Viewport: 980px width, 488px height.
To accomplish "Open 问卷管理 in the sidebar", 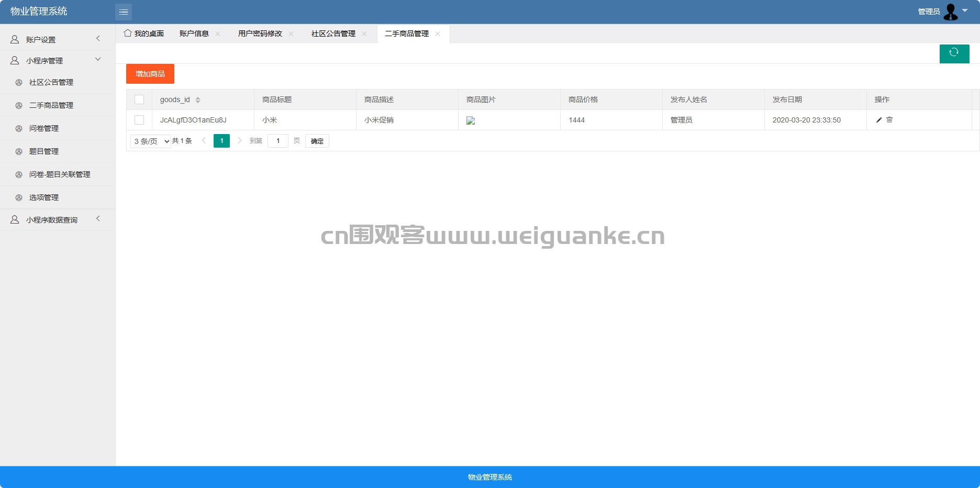I will pyautogui.click(x=44, y=128).
